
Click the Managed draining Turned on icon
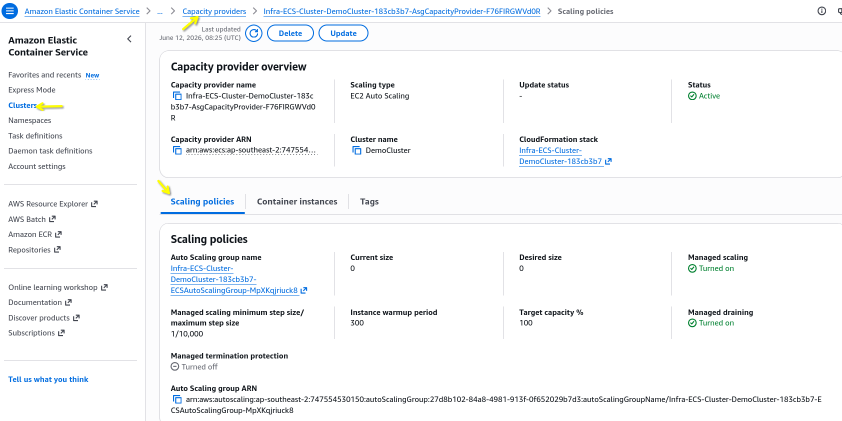coord(692,323)
